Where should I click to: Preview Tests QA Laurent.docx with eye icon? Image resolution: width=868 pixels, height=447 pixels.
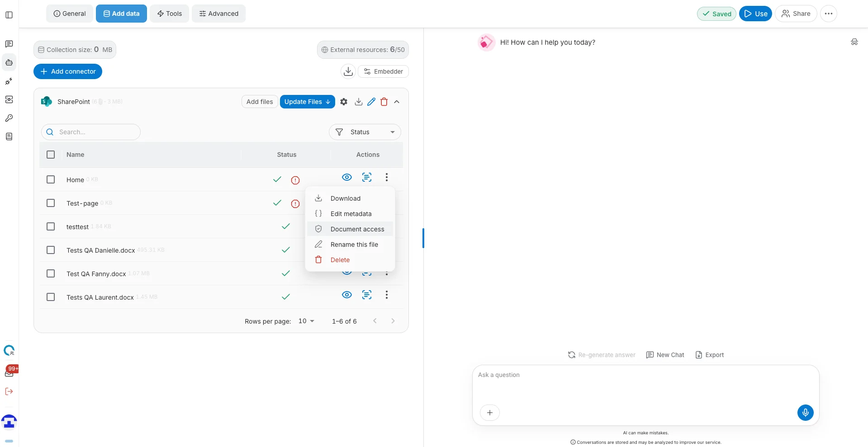click(x=347, y=295)
